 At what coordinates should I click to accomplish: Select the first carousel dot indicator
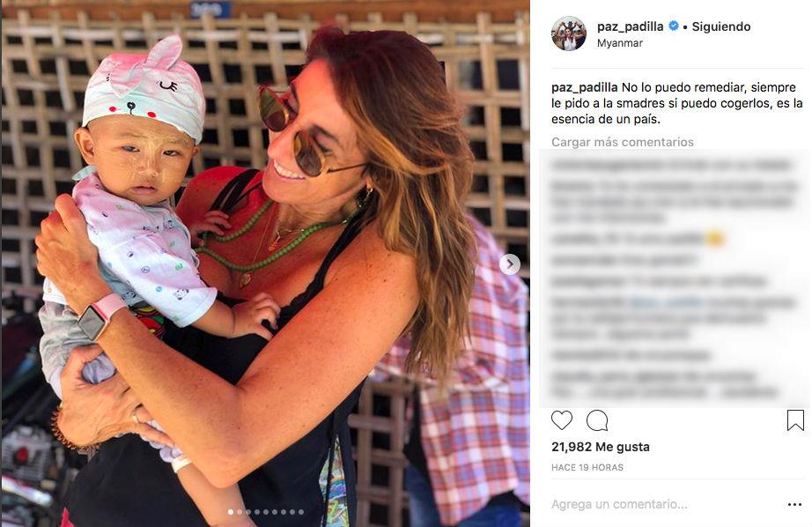231,512
